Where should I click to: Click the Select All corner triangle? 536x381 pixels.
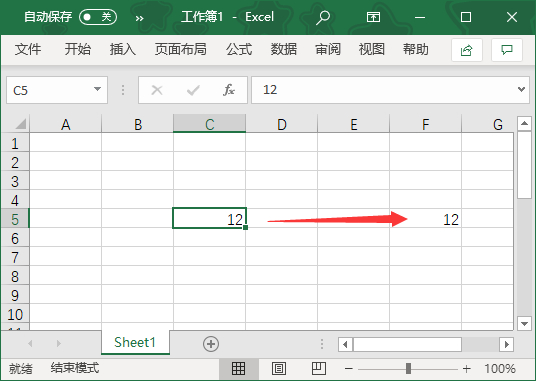(x=21, y=124)
